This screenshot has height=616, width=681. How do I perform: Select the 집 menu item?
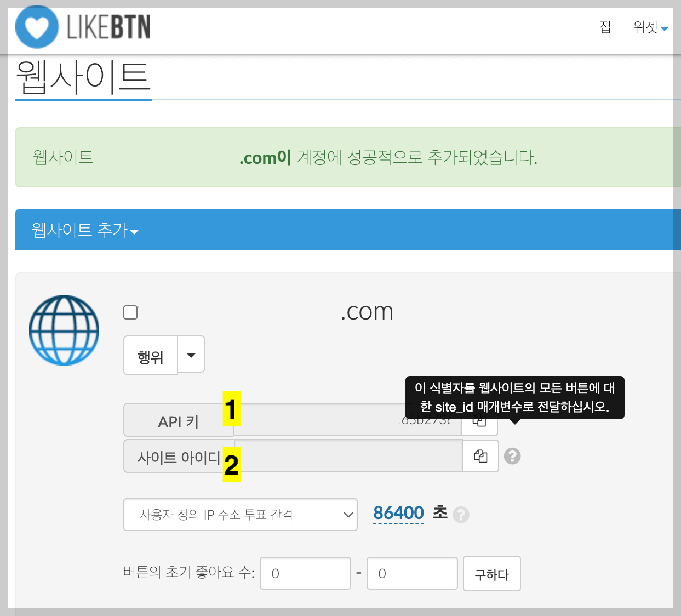605,27
